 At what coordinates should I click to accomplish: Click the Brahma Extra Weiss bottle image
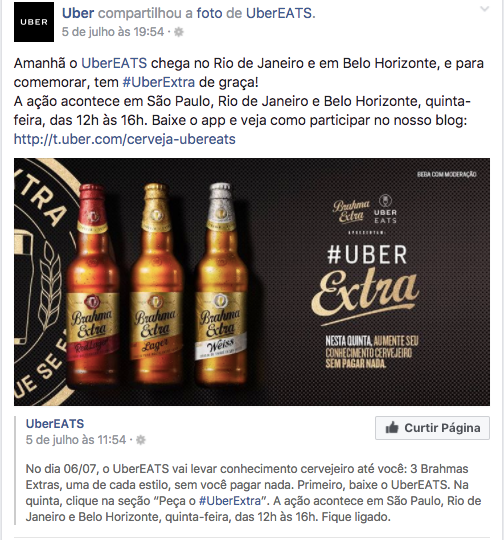[220, 283]
